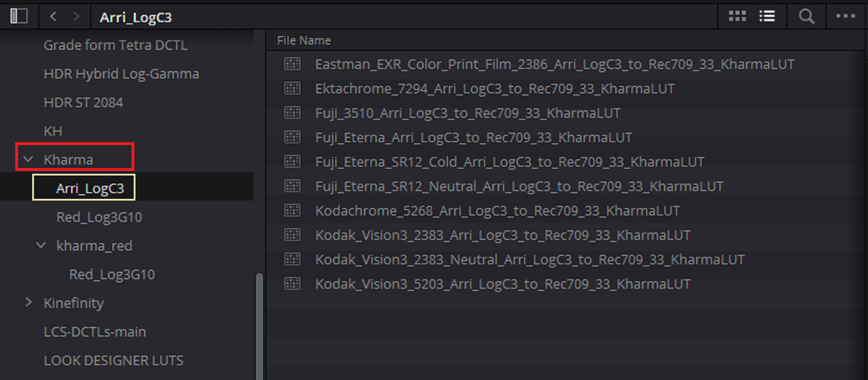Go forward with the right arrow
The height and width of the screenshot is (380, 868).
(76, 16)
